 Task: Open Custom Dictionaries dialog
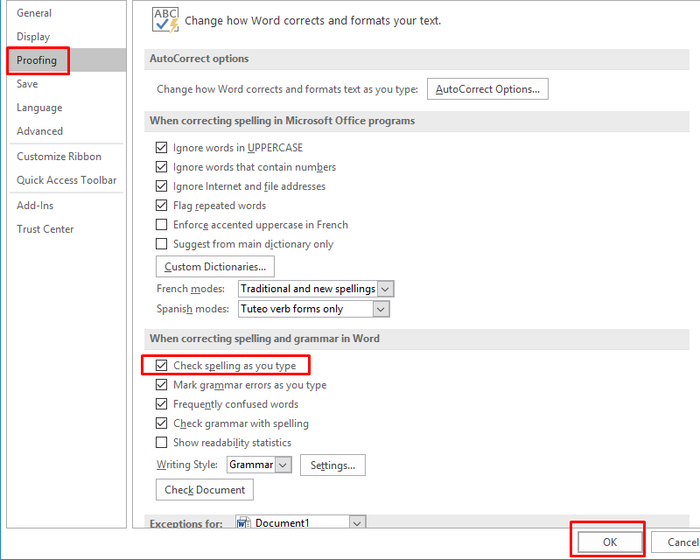pyautogui.click(x=215, y=267)
